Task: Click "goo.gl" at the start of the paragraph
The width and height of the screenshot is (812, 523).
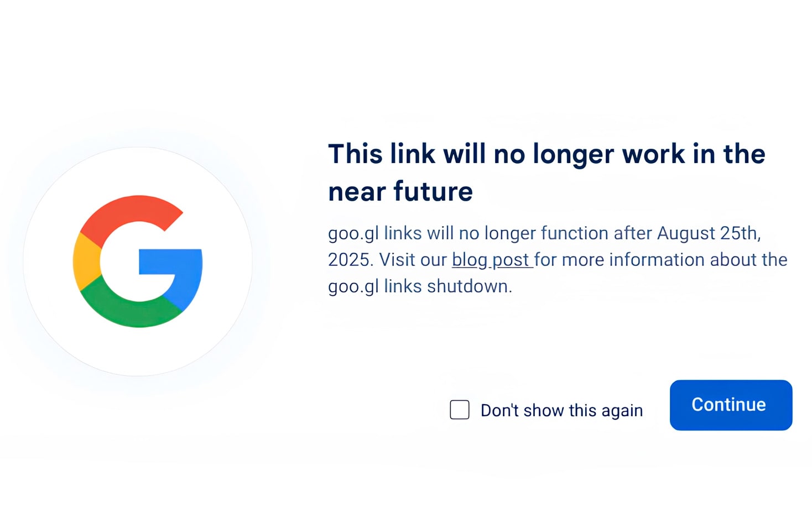Action: point(353,233)
